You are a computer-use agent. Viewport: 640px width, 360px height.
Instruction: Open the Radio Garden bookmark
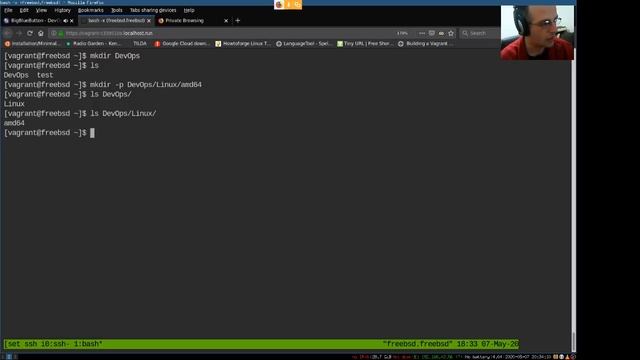(x=93, y=44)
